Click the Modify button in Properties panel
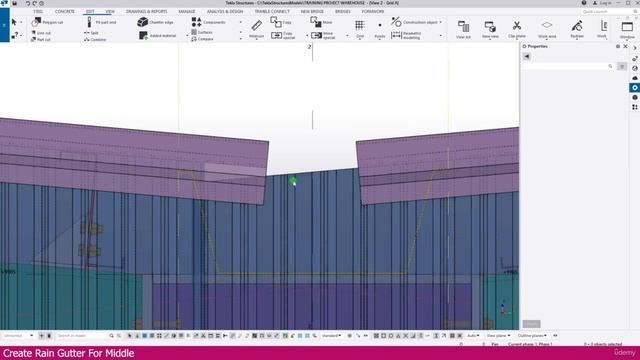The width and height of the screenshot is (640, 360). coord(531,324)
